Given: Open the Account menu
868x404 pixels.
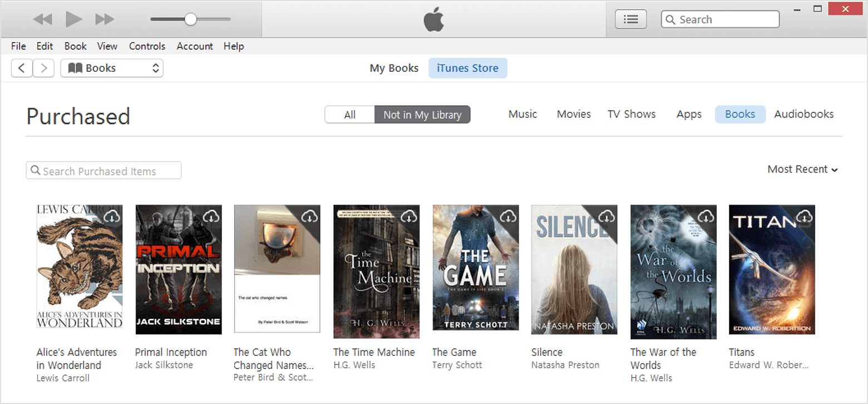Looking at the screenshot, I should point(195,46).
